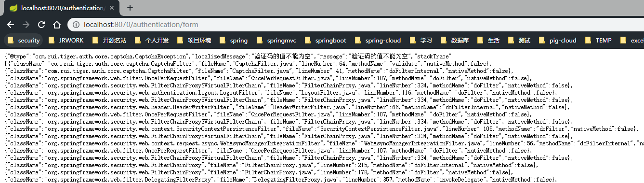Open the 学习 bookmark folder
Screen dimensions: 644x183
coord(421,40)
